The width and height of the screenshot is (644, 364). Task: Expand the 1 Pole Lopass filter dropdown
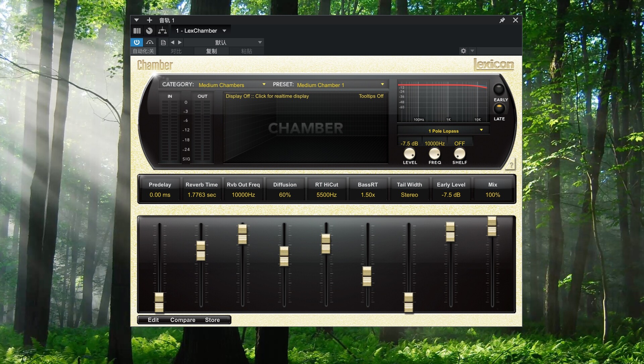click(443, 131)
